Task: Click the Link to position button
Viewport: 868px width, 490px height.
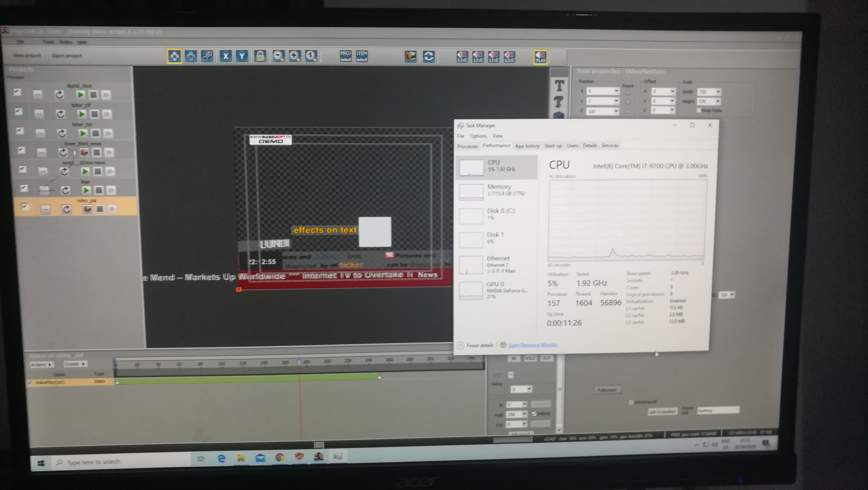Action: (662, 411)
